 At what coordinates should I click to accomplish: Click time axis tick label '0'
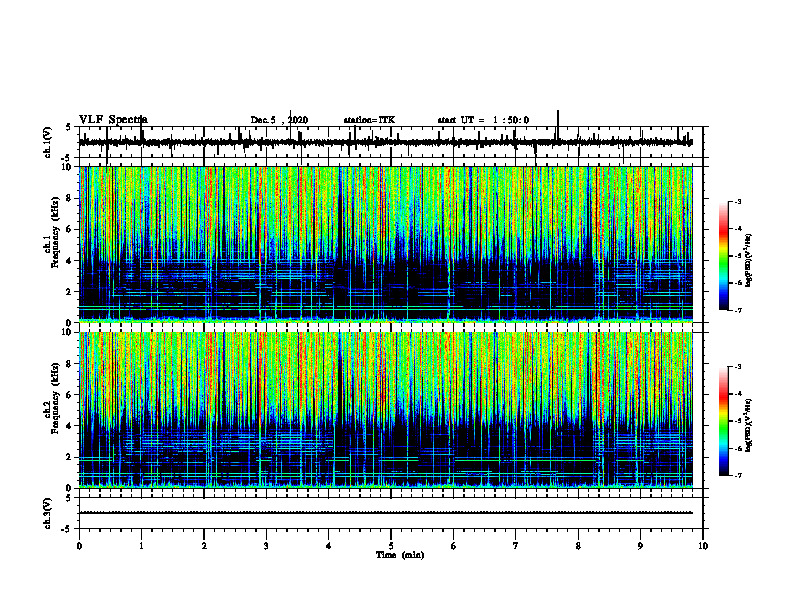click(x=79, y=546)
